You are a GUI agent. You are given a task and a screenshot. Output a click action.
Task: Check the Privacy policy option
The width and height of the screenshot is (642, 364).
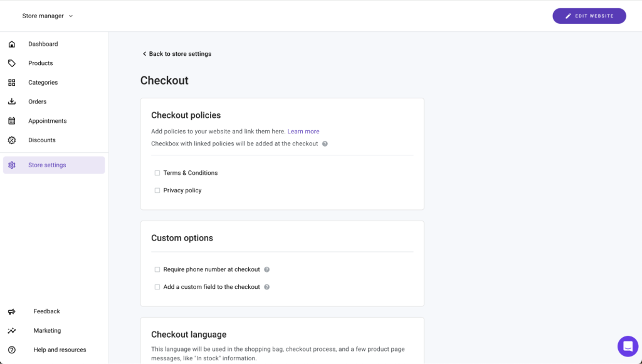click(x=157, y=190)
